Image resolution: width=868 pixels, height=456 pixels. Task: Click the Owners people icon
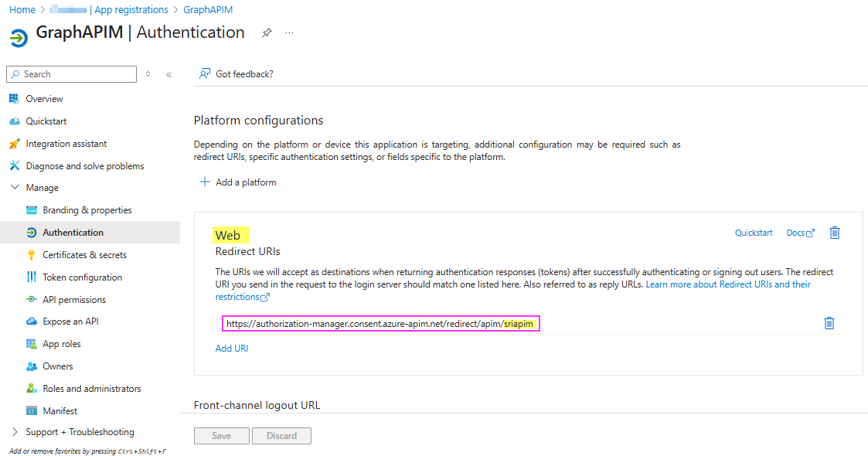tap(32, 366)
